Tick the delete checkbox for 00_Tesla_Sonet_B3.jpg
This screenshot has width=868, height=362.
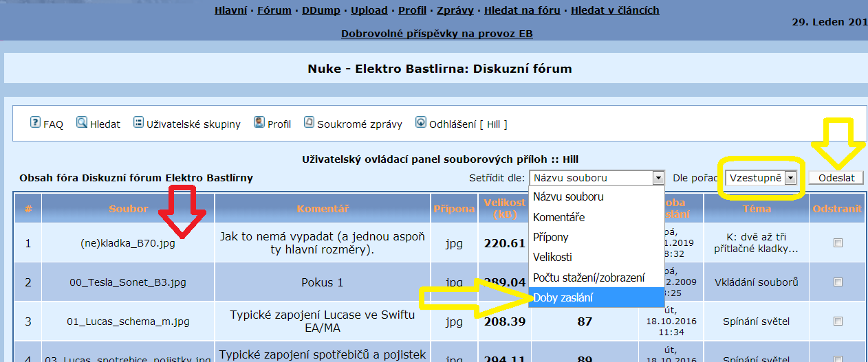[x=838, y=282]
